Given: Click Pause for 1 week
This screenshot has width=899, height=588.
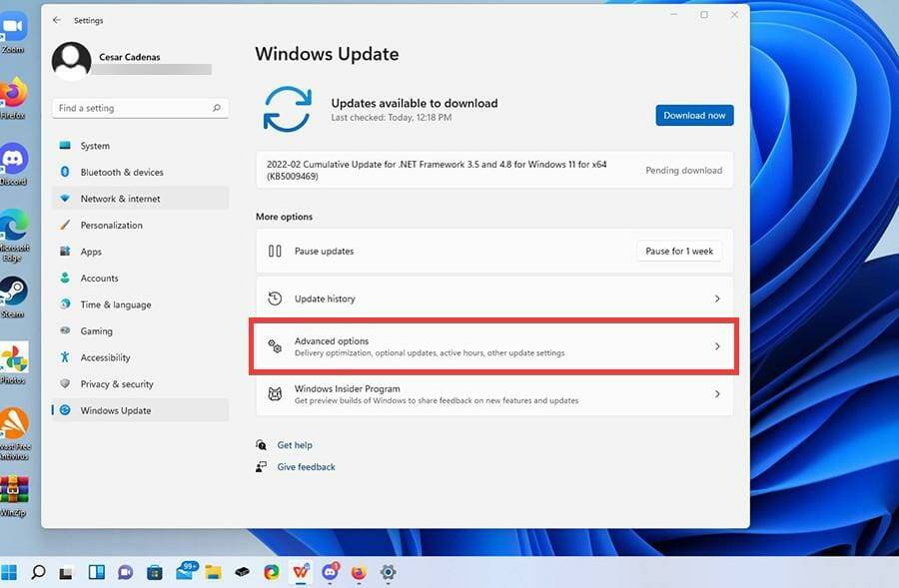Looking at the screenshot, I should pos(678,251).
